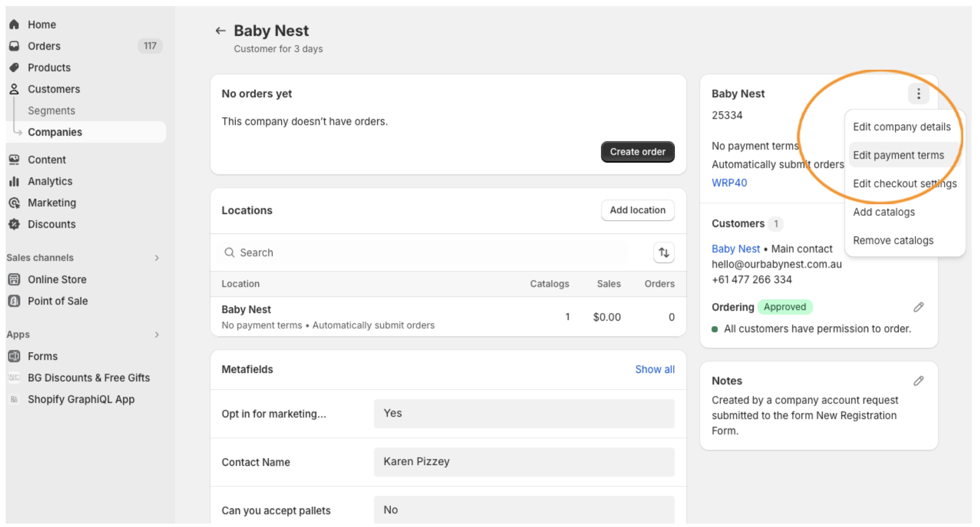Click the Approved ordering badge
The image size is (980, 527).
point(785,307)
